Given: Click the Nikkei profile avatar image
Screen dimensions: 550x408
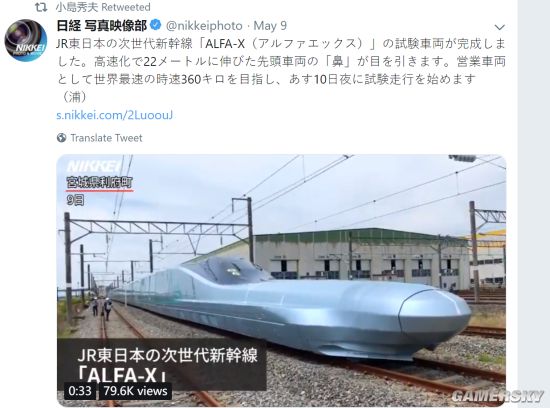Looking at the screenshot, I should [25, 40].
